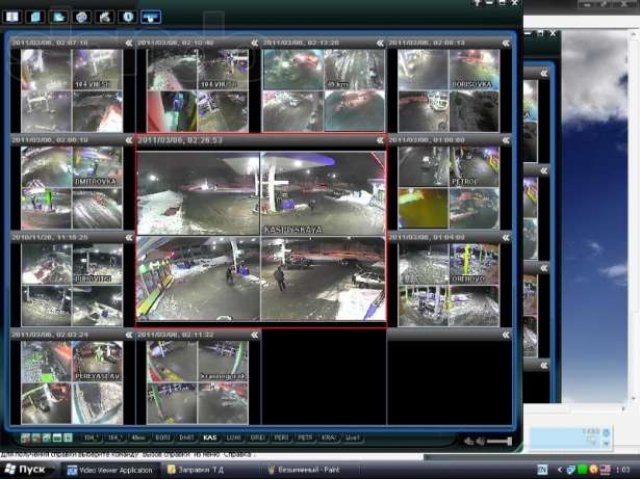Viewport: 640px width, 480px height.
Task: Select the highlighted network icon in the top toolbar
Action: 150,17
